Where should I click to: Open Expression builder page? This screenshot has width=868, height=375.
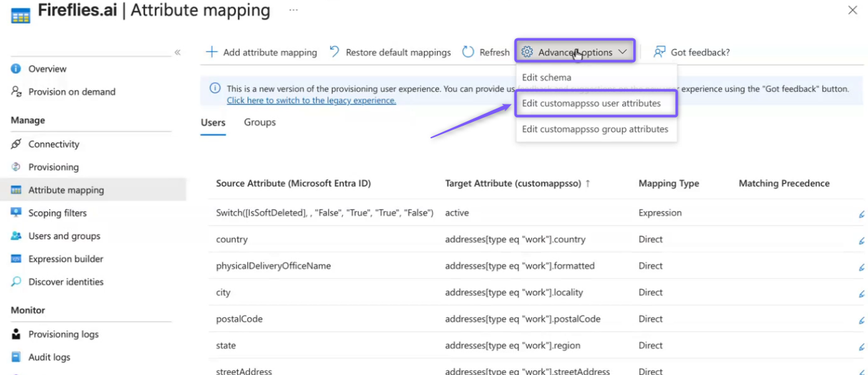click(66, 259)
